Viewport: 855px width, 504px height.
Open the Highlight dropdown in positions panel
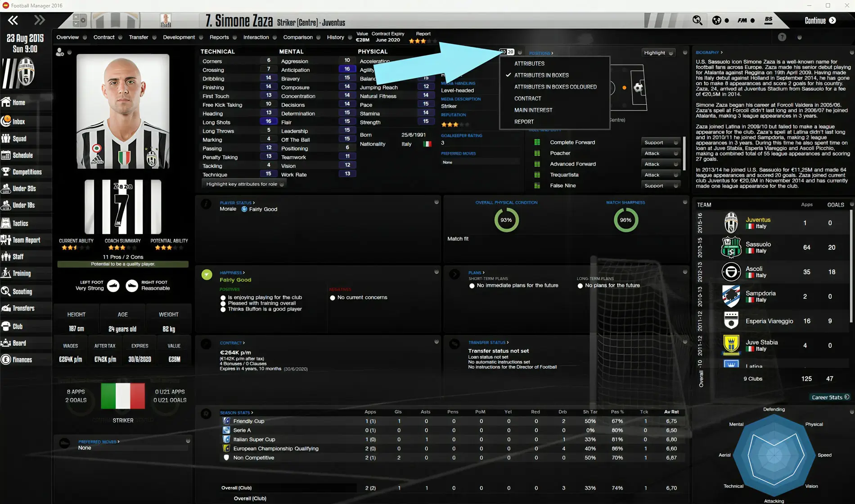tap(659, 53)
